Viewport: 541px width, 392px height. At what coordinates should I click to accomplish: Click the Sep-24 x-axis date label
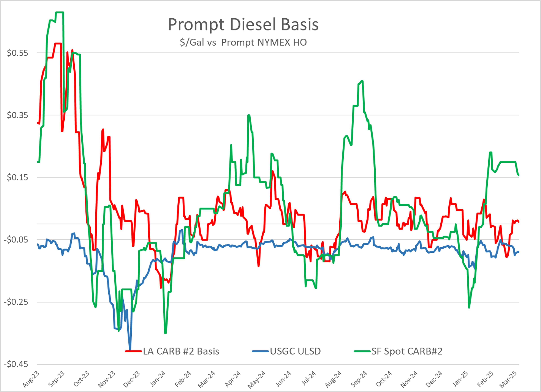click(359, 379)
